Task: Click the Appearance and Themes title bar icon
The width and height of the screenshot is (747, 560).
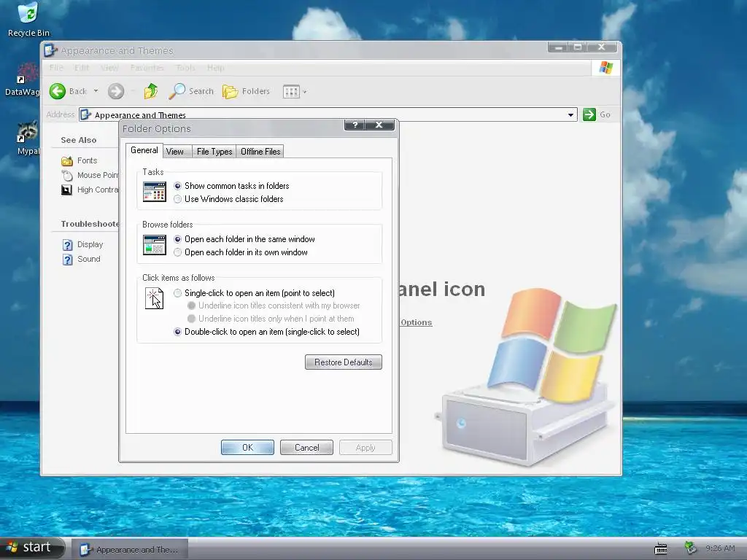Action: (x=50, y=50)
